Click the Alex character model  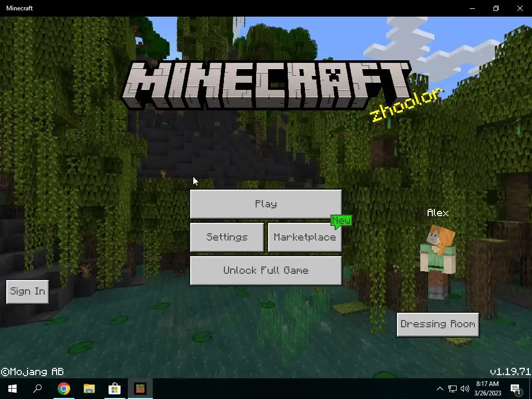pos(437,261)
